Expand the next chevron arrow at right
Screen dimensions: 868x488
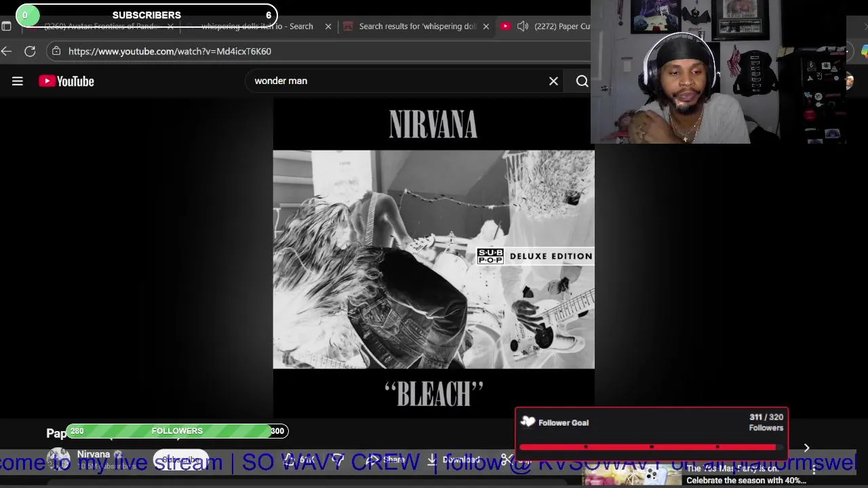point(806,448)
